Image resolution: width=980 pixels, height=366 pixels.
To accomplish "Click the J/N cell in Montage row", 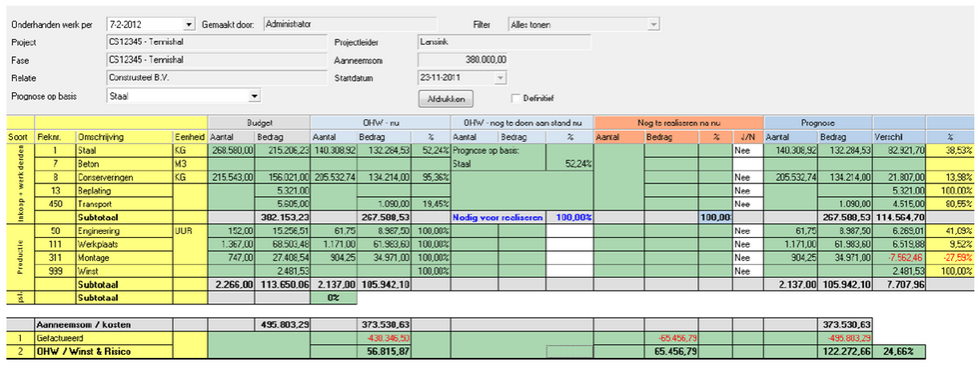I will point(747,257).
